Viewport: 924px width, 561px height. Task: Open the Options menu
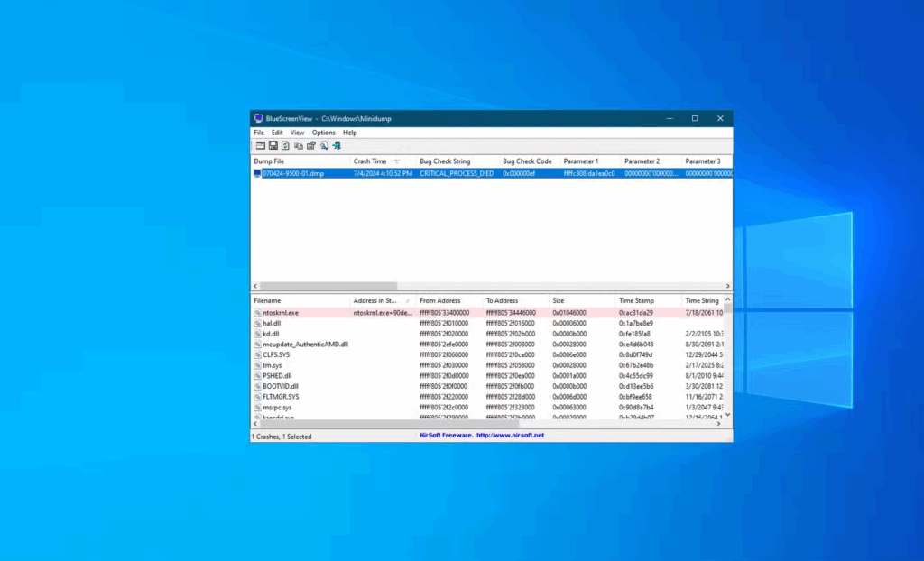(x=323, y=133)
